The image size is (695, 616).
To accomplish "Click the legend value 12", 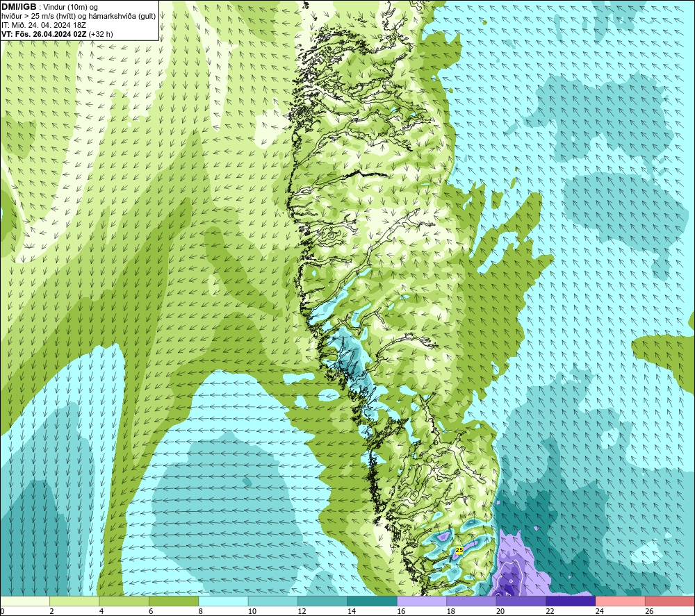I will pos(302,611).
